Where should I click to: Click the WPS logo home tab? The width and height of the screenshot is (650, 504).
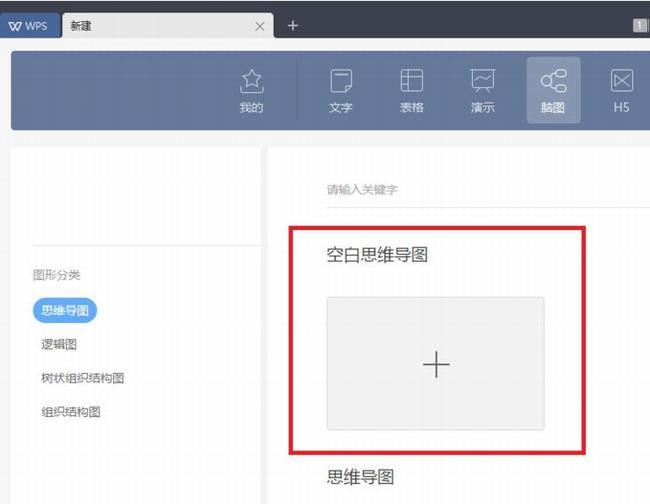pos(28,26)
